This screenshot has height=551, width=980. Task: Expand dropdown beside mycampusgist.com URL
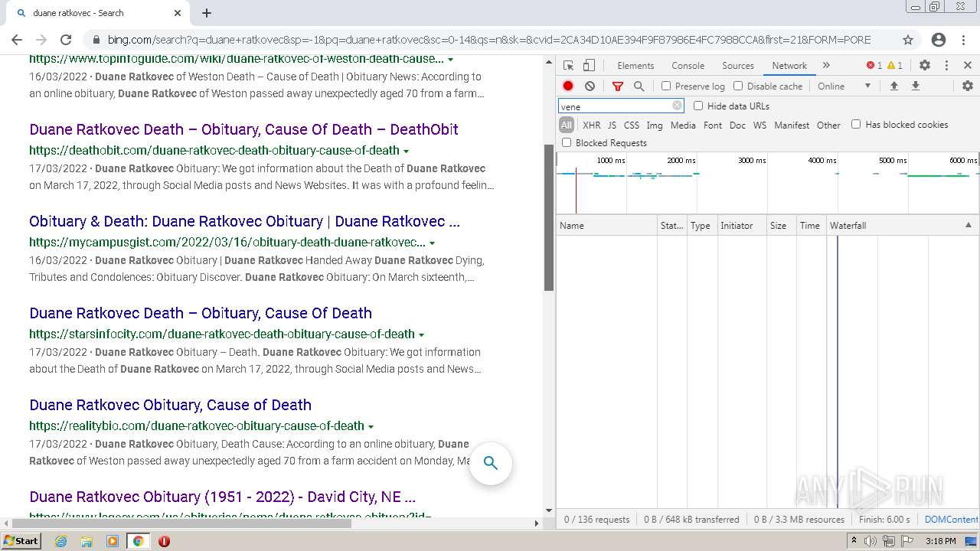(x=432, y=243)
